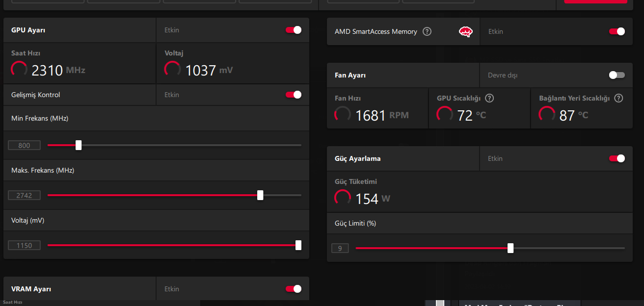644x306 pixels.
Task: Toggle the VRAM Ayarı switch
Action: click(x=294, y=289)
